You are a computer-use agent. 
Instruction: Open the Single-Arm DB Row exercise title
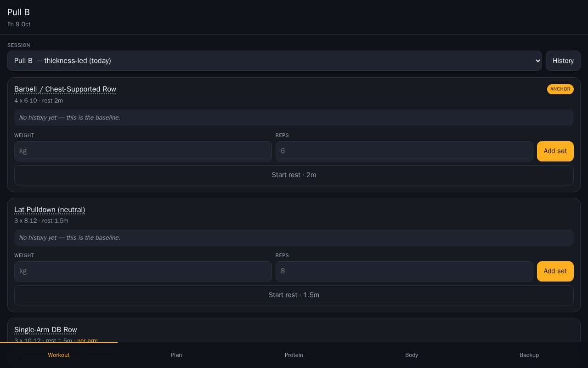pyautogui.click(x=45, y=330)
